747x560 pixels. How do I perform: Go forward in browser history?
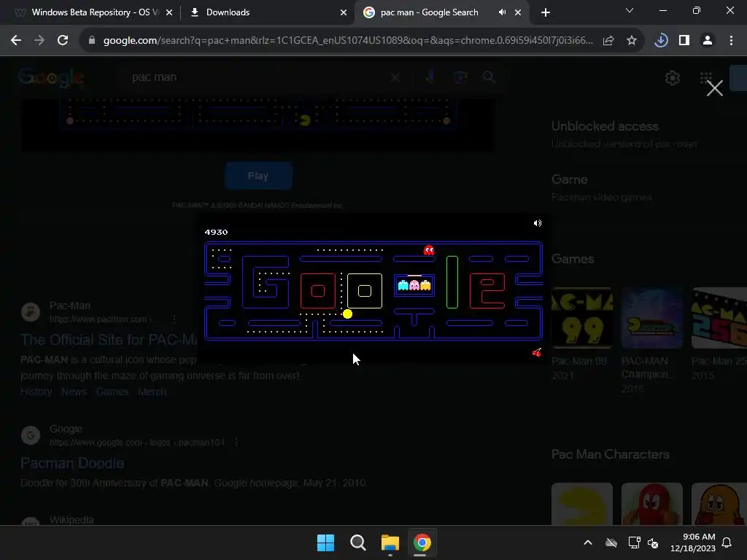coord(39,41)
